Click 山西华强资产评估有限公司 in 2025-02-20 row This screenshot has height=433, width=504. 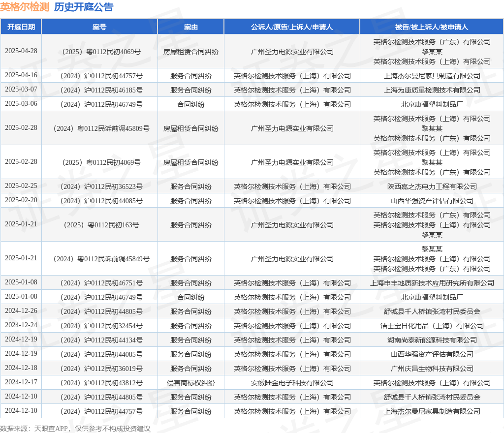(432, 201)
